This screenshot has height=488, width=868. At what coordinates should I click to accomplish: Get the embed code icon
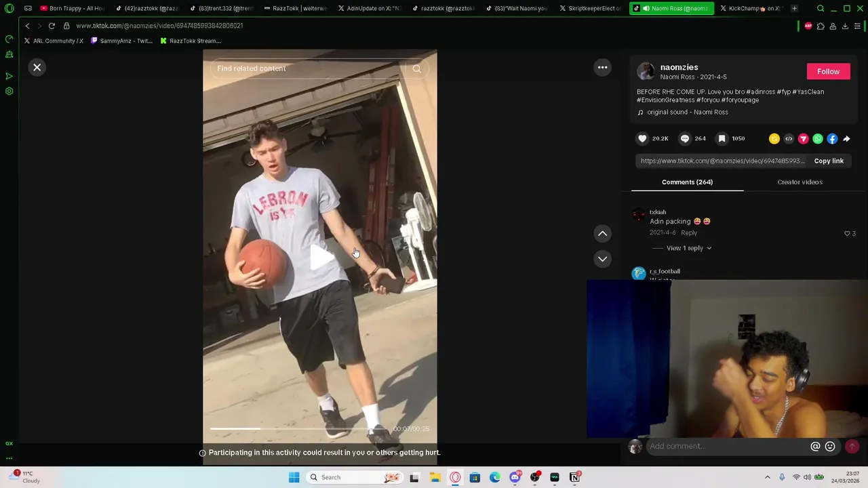coord(789,138)
